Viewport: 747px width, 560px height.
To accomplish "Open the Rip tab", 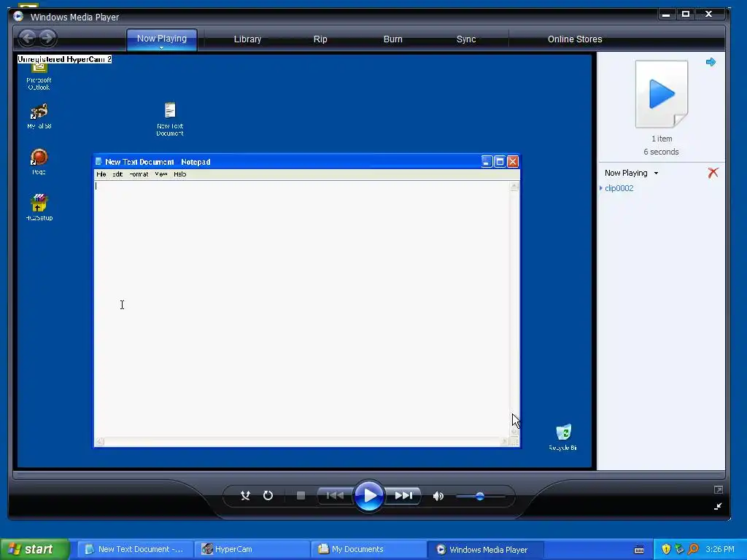I will click(320, 39).
